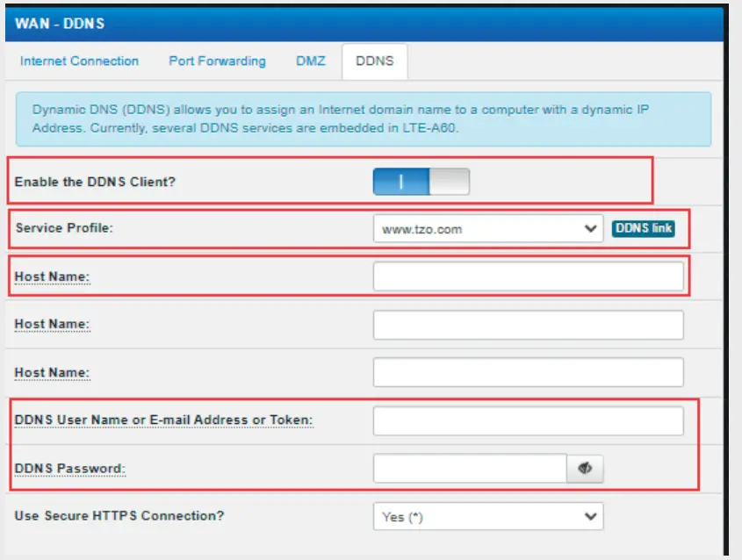Click the DDNS link button
The width and height of the screenshot is (742, 560).
643,228
